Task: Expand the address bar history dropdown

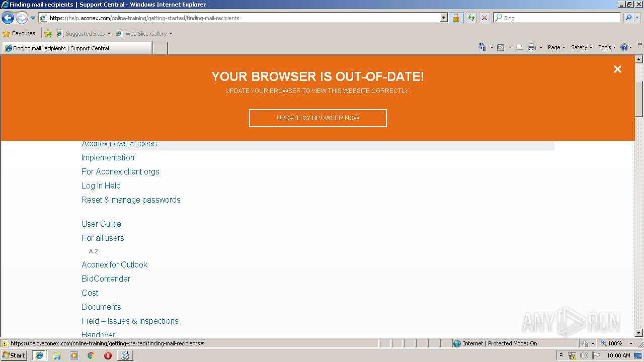Action: [x=443, y=18]
